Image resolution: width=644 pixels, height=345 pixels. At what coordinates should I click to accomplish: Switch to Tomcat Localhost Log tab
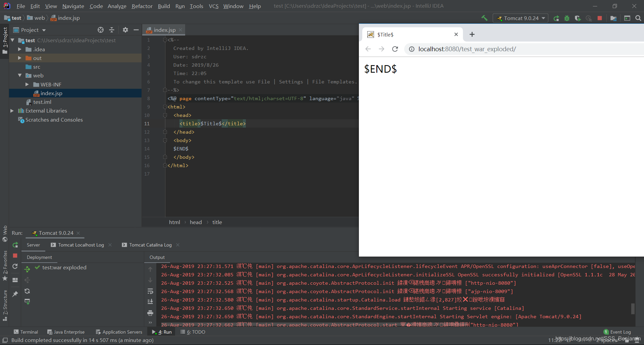tap(81, 245)
